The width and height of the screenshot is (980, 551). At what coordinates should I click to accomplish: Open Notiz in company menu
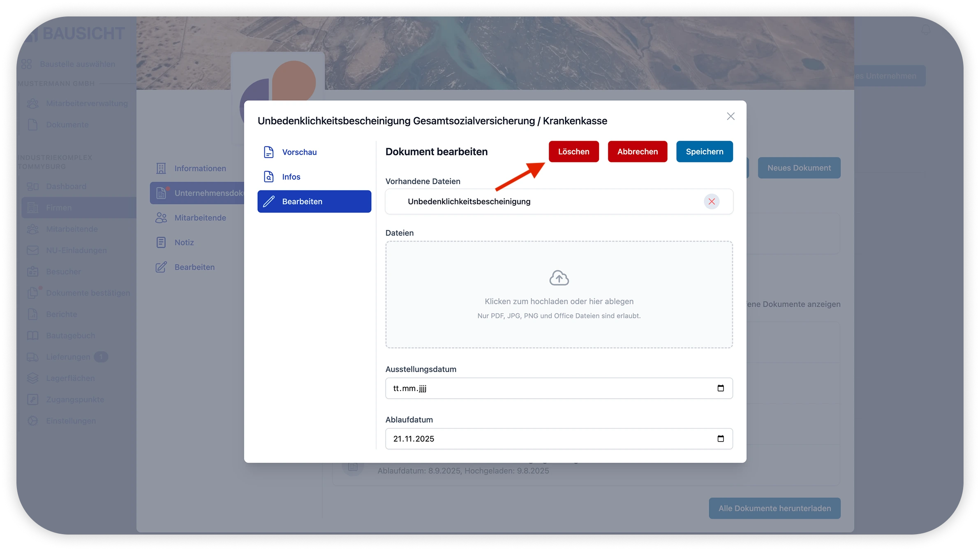pos(184,242)
